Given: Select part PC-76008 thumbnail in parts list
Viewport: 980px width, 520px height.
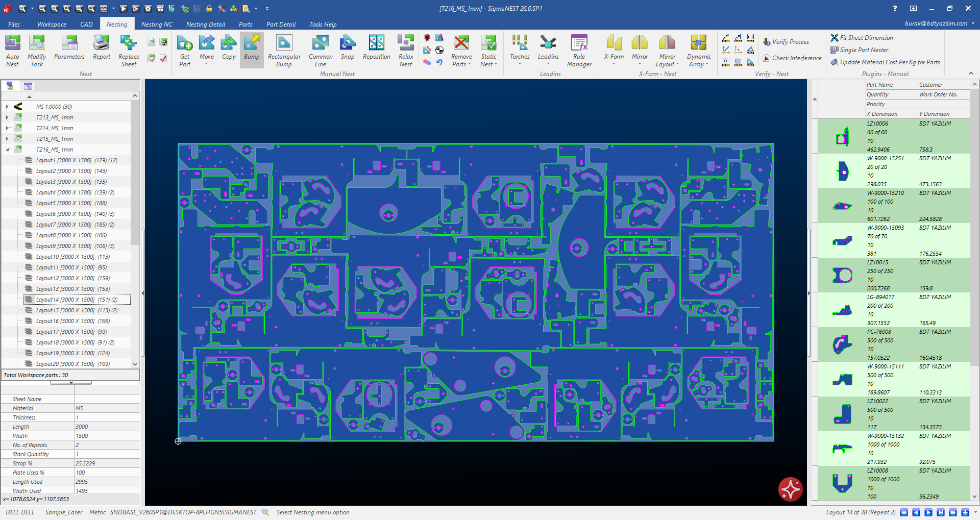Looking at the screenshot, I should (x=842, y=344).
